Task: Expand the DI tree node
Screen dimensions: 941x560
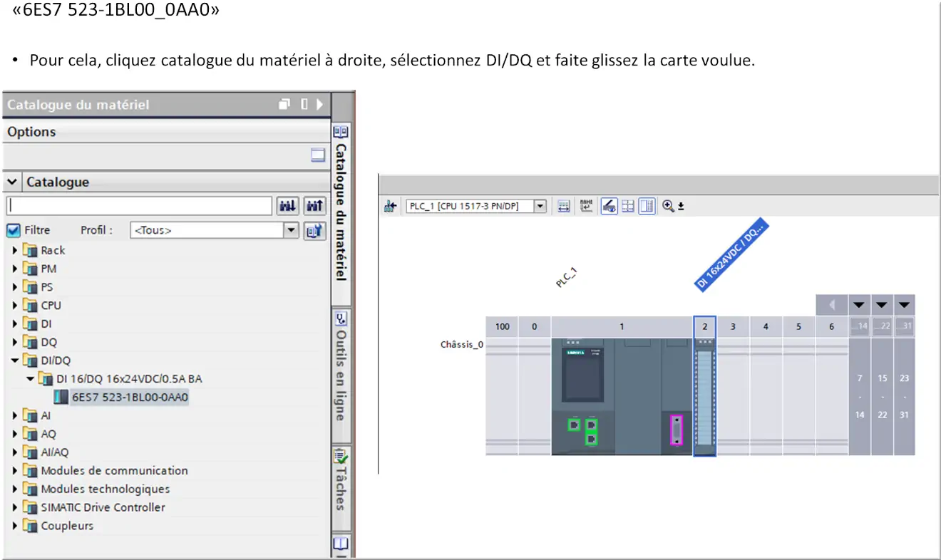Action: 15,323
